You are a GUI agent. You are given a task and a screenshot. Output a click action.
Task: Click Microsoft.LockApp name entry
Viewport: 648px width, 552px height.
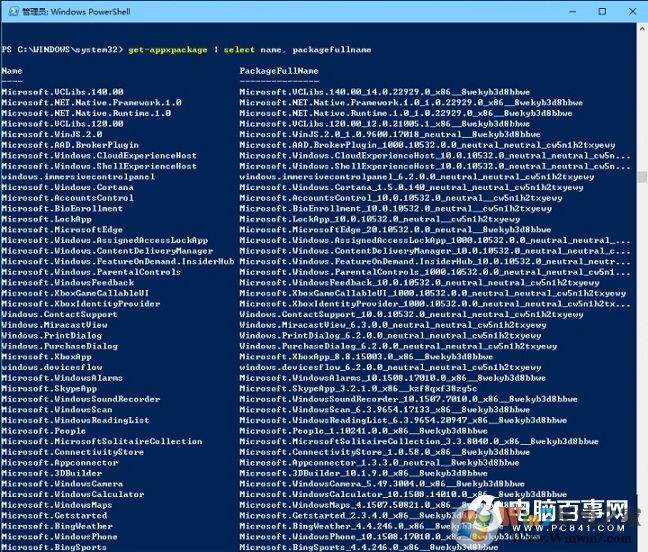(46, 219)
